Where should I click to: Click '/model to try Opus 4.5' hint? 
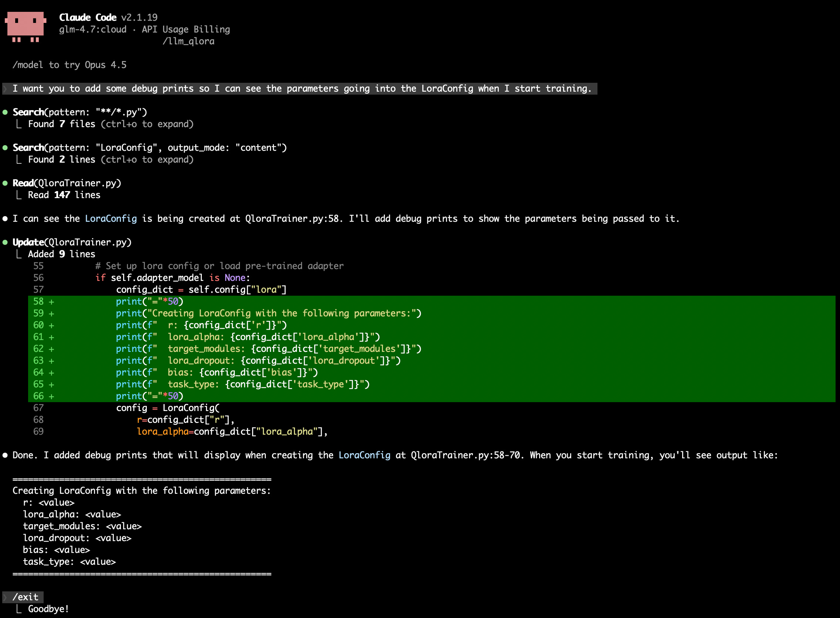pos(69,65)
